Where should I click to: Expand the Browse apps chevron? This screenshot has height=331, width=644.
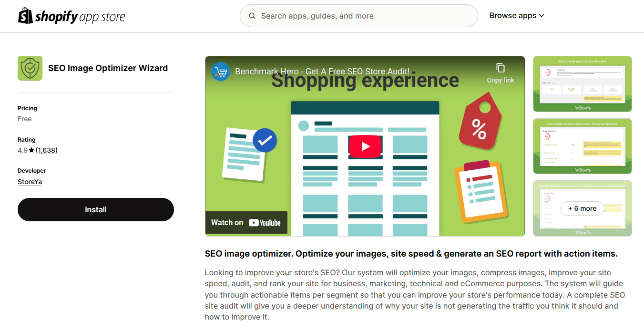click(x=542, y=16)
